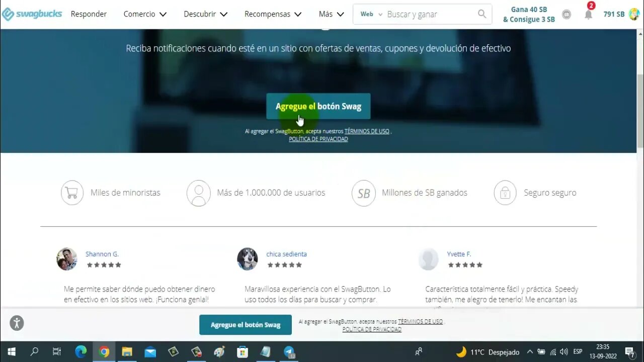This screenshot has height=362, width=644.
Task: Click the user icon for 1.000.000 de usuarios
Action: click(x=199, y=193)
